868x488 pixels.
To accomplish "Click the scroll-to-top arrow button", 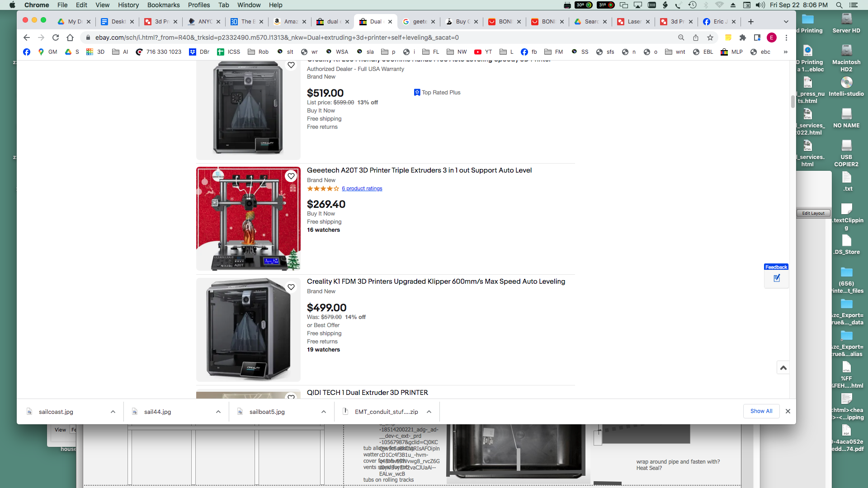I will pyautogui.click(x=783, y=368).
